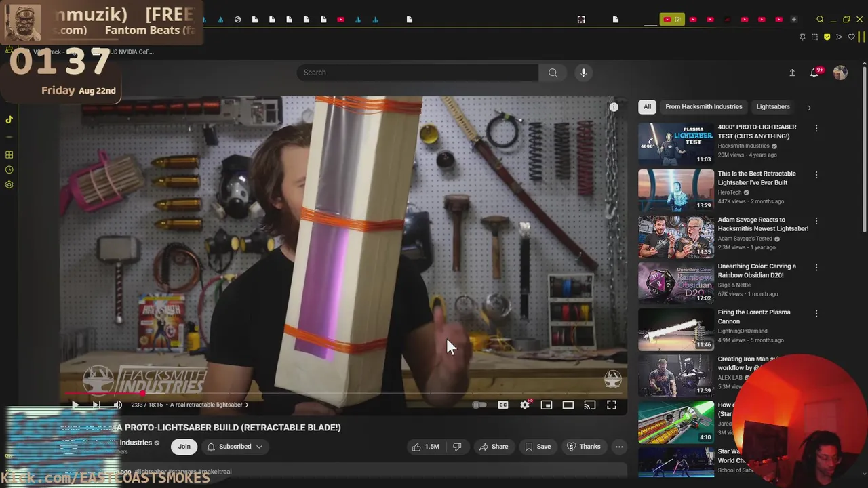The height and width of the screenshot is (488, 868).
Task: Expand chapter 'A real retractable lightsaber'
Action: 210,405
